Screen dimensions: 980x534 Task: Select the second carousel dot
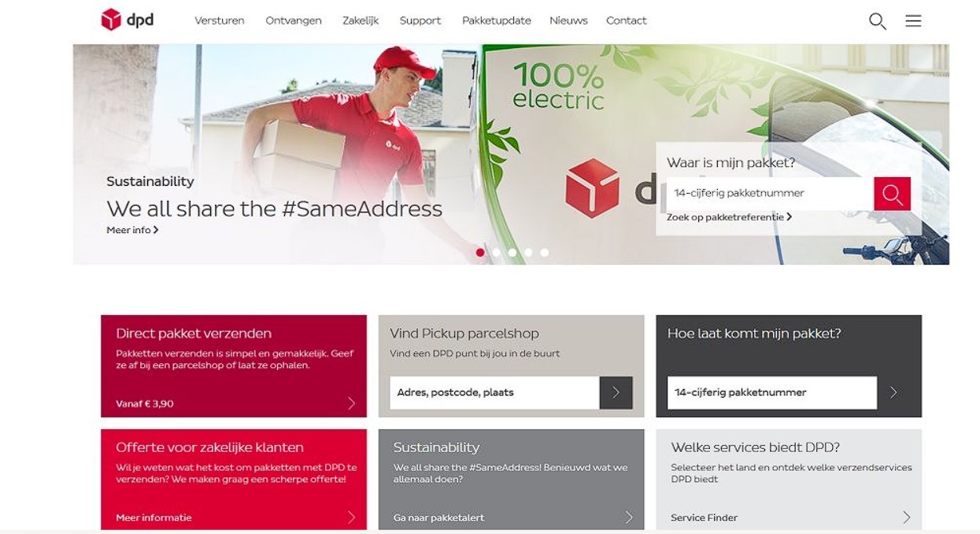(496, 253)
